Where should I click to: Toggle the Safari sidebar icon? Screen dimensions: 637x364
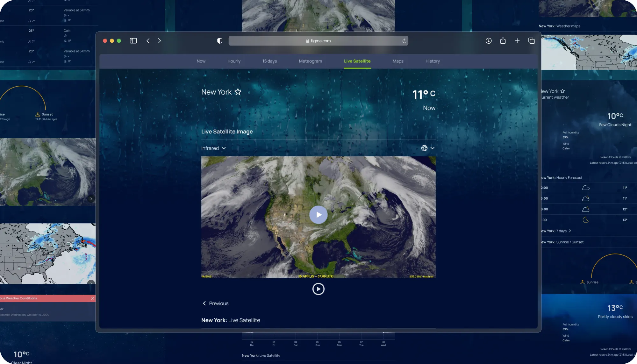(133, 41)
